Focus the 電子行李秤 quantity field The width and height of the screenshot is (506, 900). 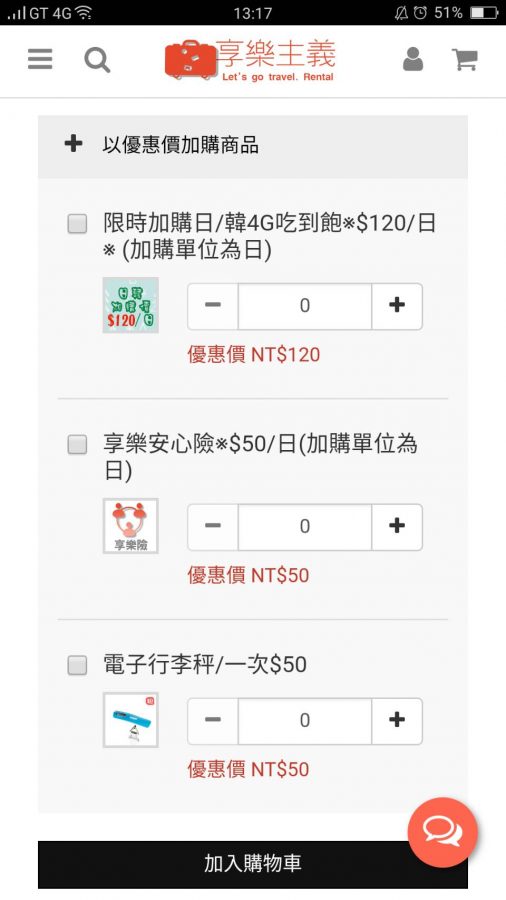tap(305, 720)
